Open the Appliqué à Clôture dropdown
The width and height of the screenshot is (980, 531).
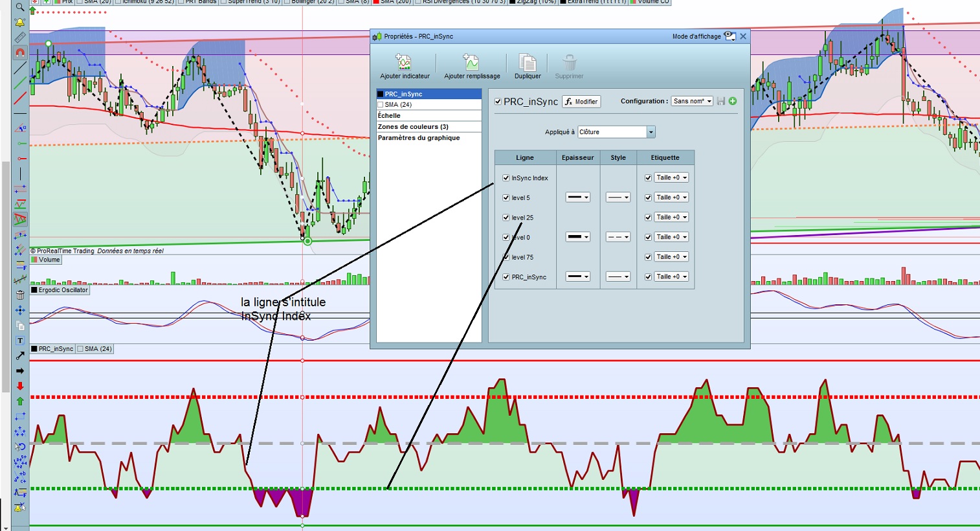(616, 132)
